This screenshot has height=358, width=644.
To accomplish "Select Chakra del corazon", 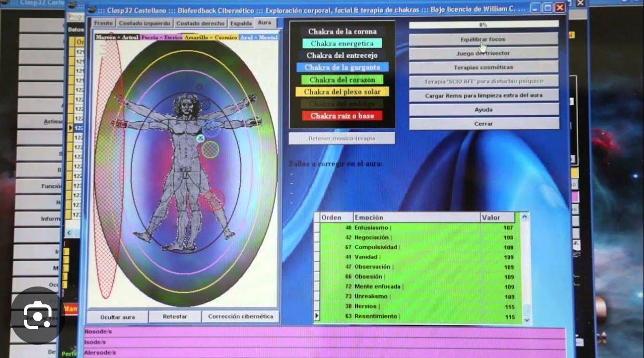I will (342, 80).
